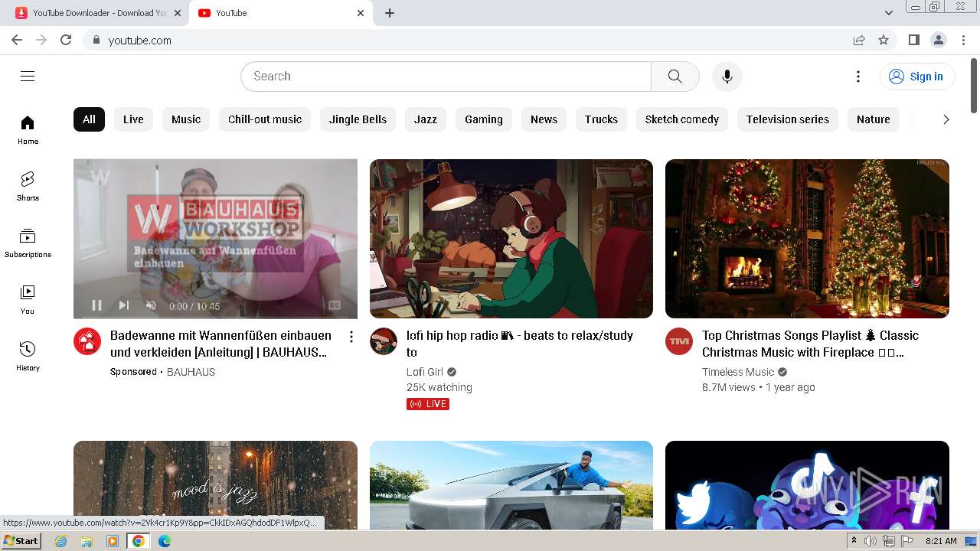
Task: Pause the BAUHAUS preview video
Action: pyautogui.click(x=96, y=305)
